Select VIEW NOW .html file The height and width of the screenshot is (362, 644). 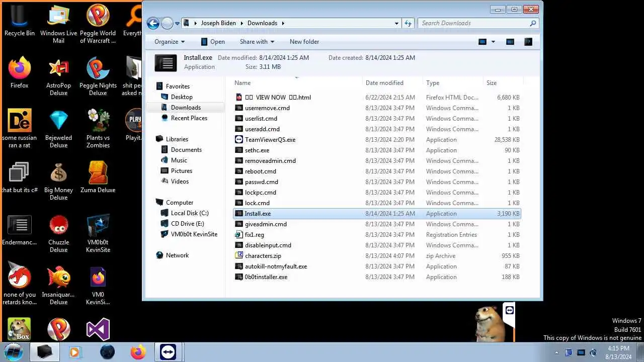pyautogui.click(x=377, y=98)
